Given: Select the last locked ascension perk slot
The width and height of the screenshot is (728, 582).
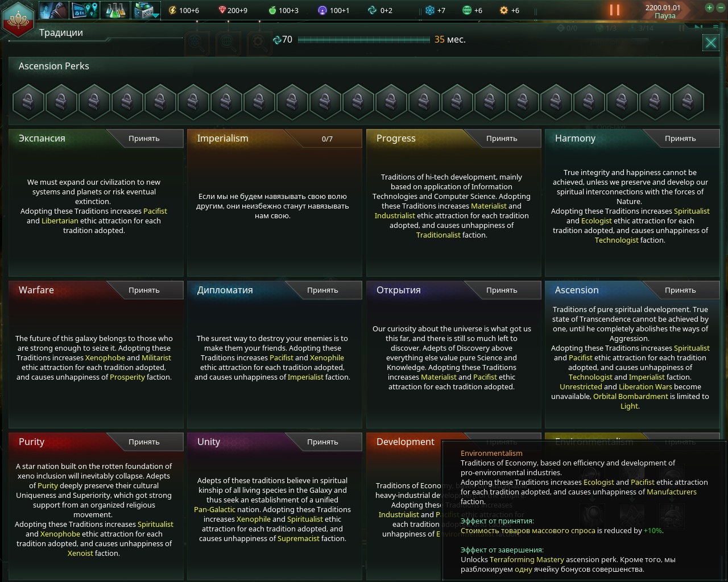Looking at the screenshot, I should click(x=688, y=102).
